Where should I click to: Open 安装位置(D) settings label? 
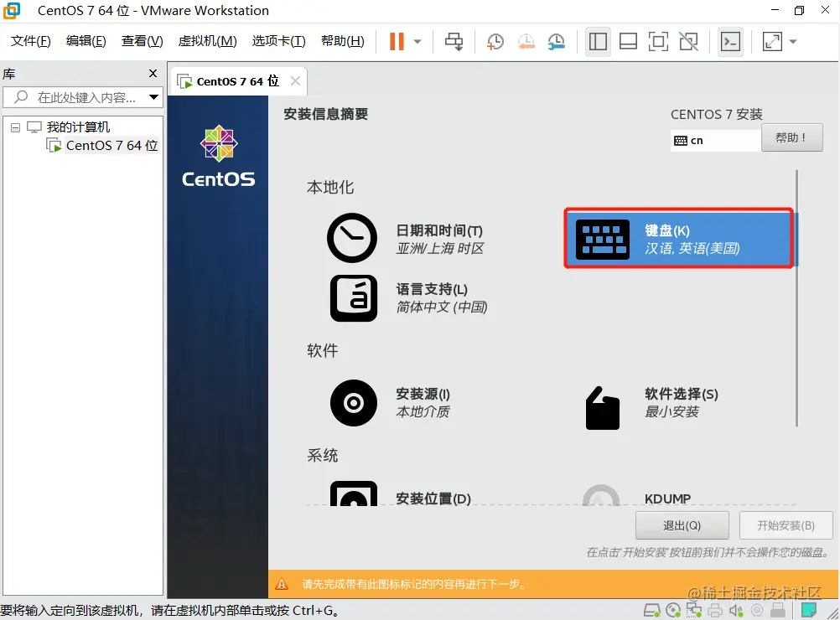[433, 499]
